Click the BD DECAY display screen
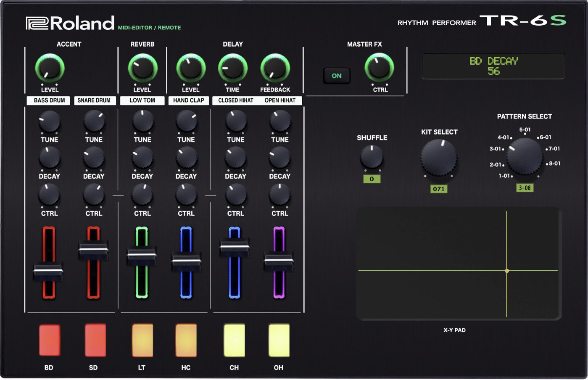The height and width of the screenshot is (380, 588). tap(493, 66)
